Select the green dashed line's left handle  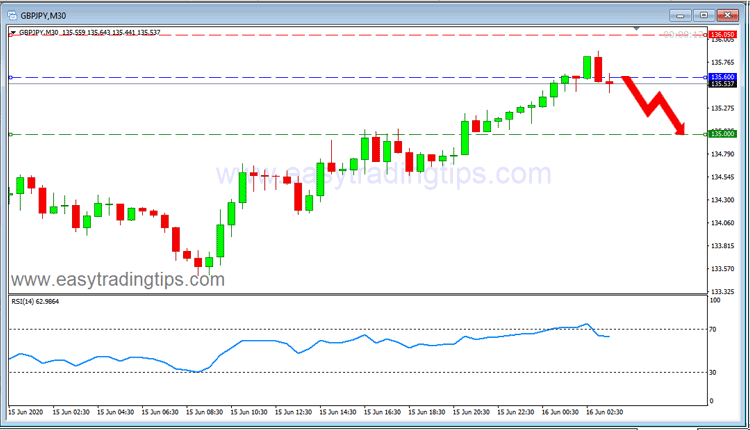(9, 134)
